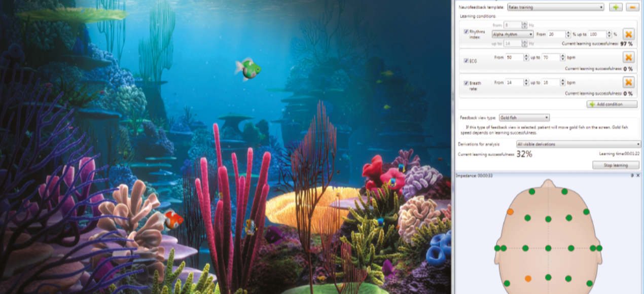Uncheck the Rhythms index checkbox
The width and height of the screenshot is (644, 294).
466,31
